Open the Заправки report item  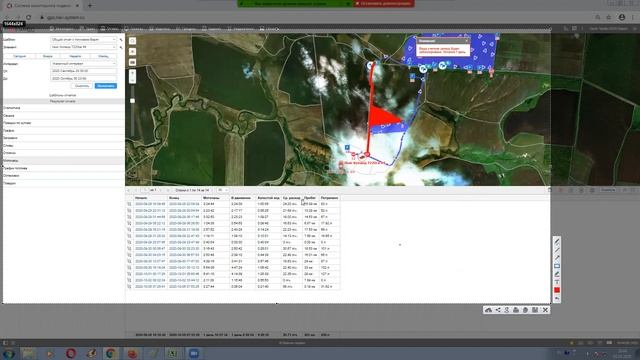tap(63, 138)
